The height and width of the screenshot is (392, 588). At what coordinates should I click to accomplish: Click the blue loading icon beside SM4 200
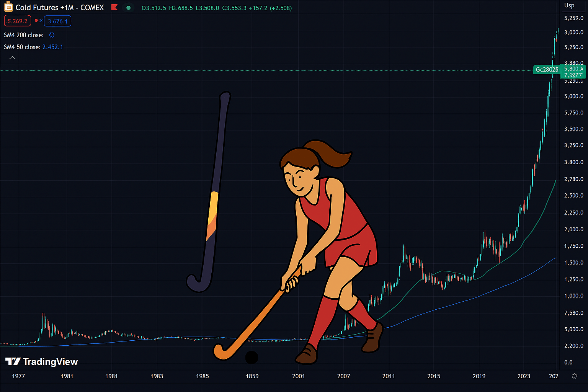click(52, 35)
